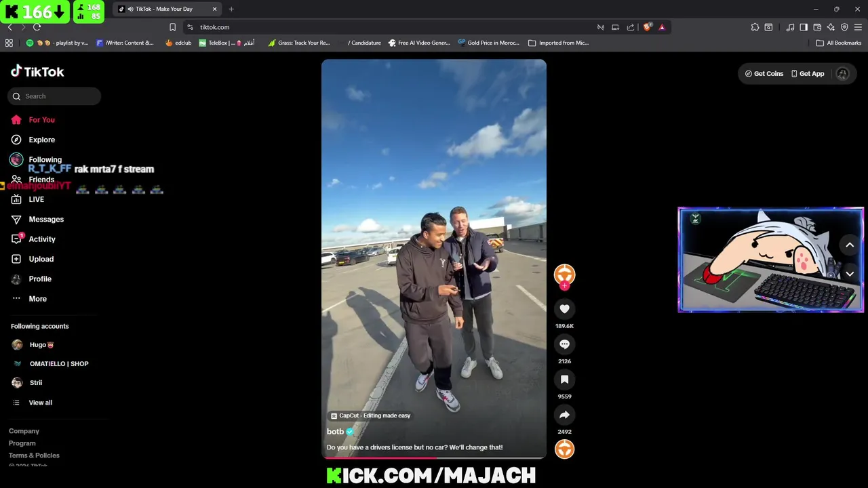Viewport: 868px width, 488px height.
Task: Open the Imported from Mic... bookmarks folder
Action: [x=558, y=43]
